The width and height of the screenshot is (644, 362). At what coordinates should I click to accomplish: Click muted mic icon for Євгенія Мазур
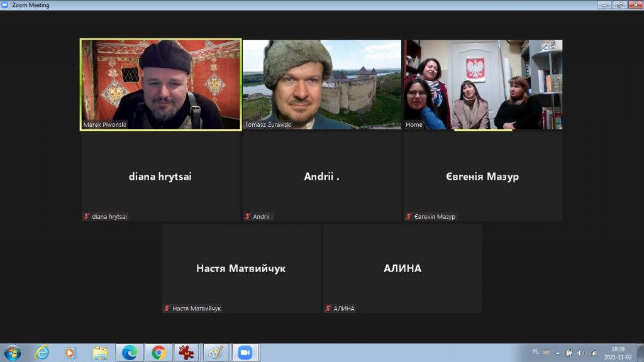409,217
